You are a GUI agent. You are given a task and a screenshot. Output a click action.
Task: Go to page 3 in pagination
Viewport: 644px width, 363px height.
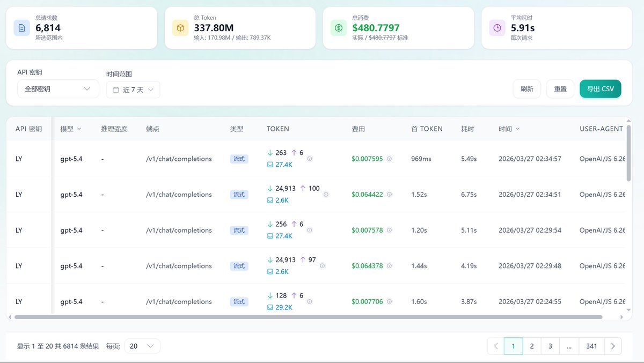point(550,346)
